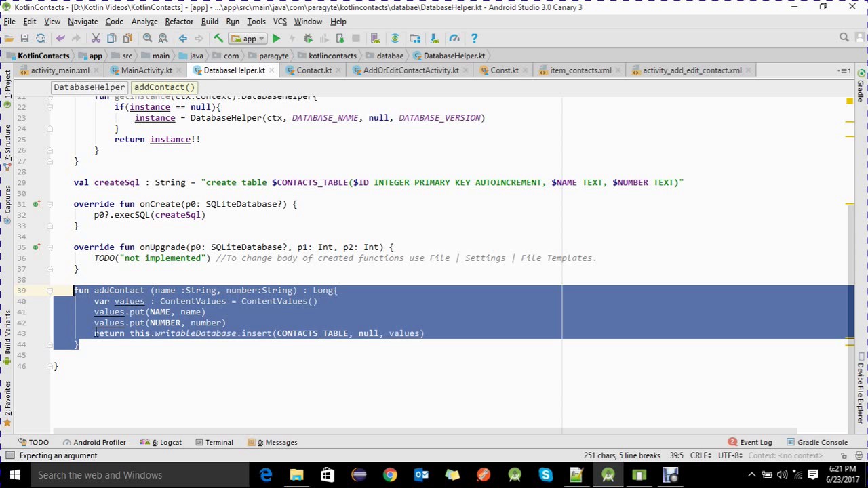The height and width of the screenshot is (488, 868).
Task: Collapse the onCreate function fold marker
Action: [x=50, y=204]
